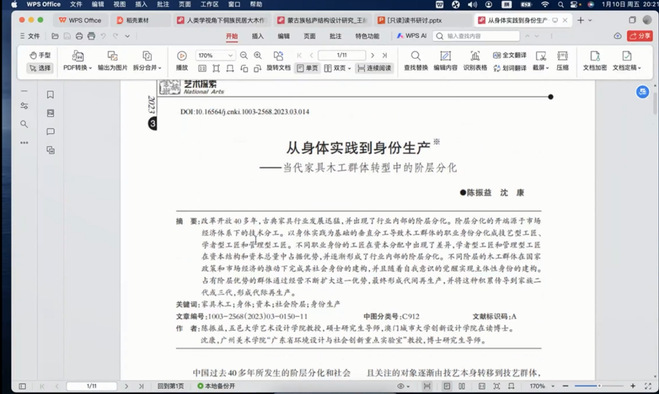
Task: Click the 编辑内容 edit content icon
Action: (x=445, y=61)
